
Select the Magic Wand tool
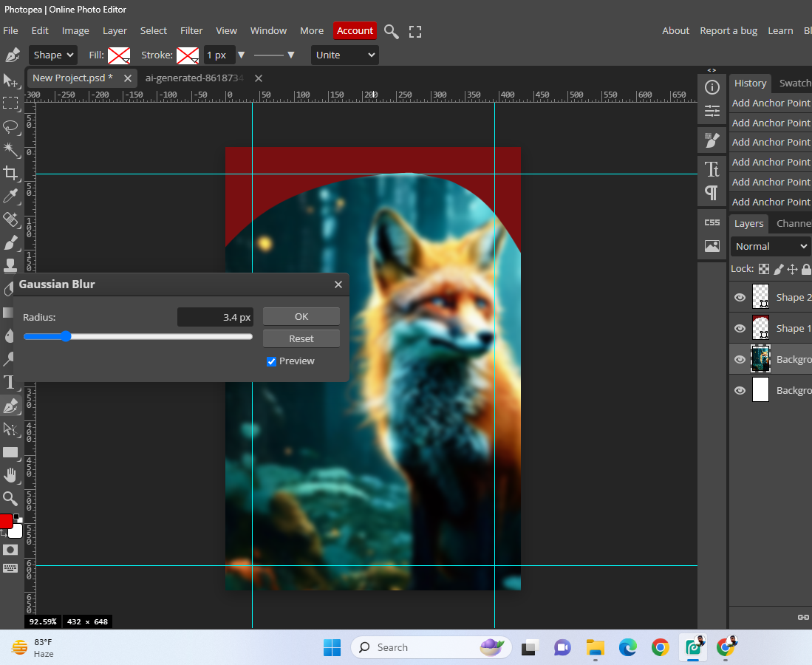(x=10, y=149)
